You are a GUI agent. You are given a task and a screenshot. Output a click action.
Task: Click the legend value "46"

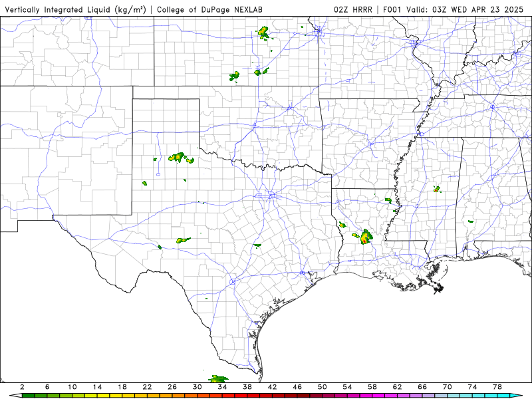click(297, 387)
